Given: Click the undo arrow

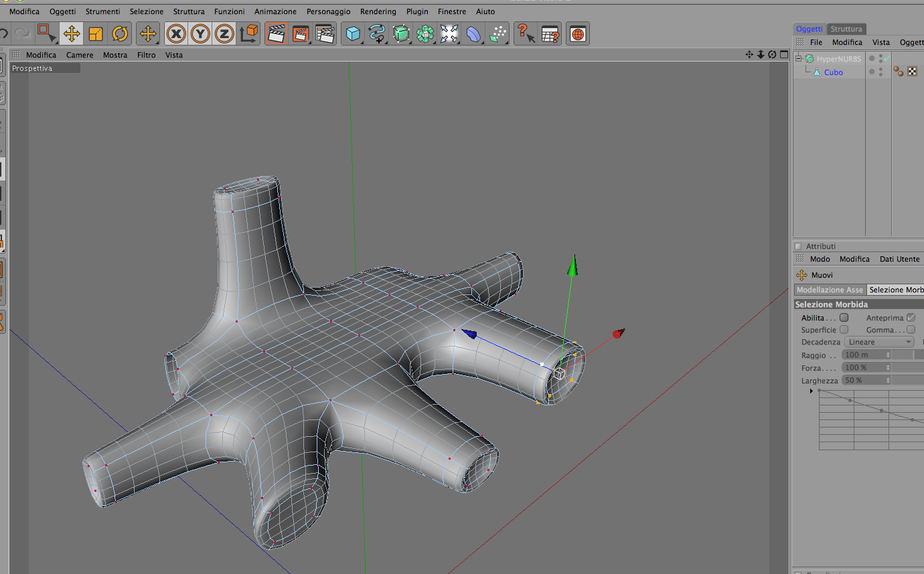Looking at the screenshot, I should tap(3, 33).
